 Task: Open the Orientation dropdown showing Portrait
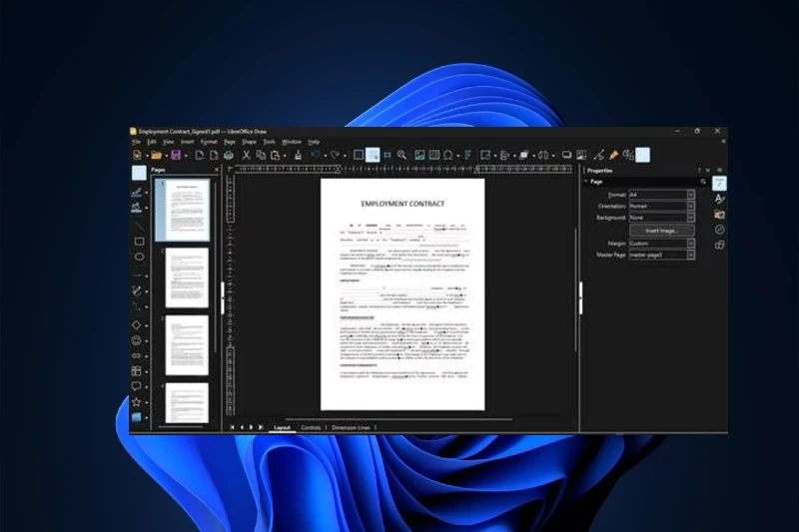click(x=661, y=206)
